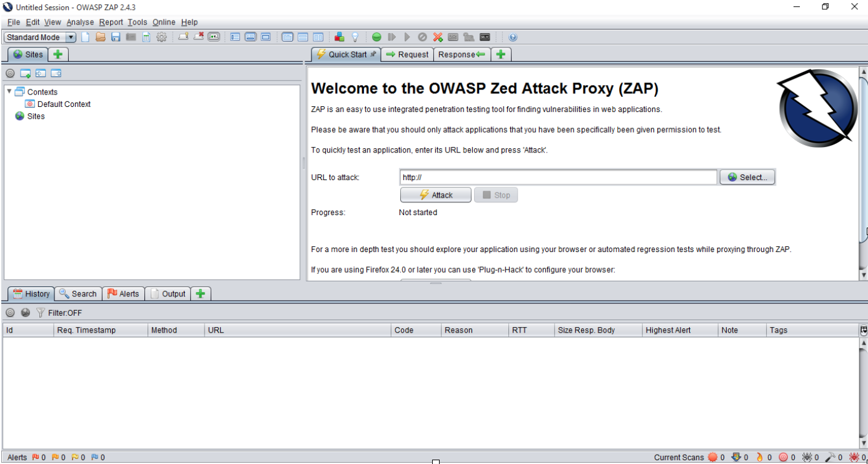Switch to the Response tab
868x464 pixels.
coord(462,54)
